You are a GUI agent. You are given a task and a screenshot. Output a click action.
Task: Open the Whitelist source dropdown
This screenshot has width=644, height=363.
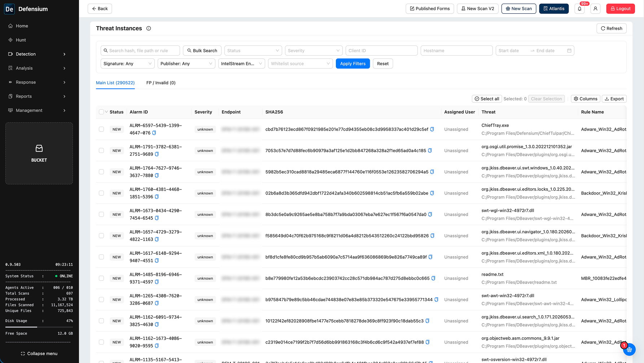coord(300,64)
